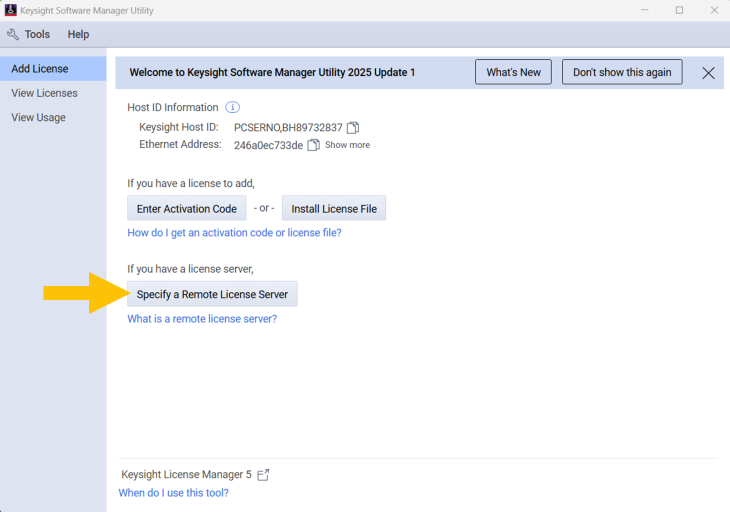Click Enter Activation Code button
730x512 pixels.
(187, 209)
